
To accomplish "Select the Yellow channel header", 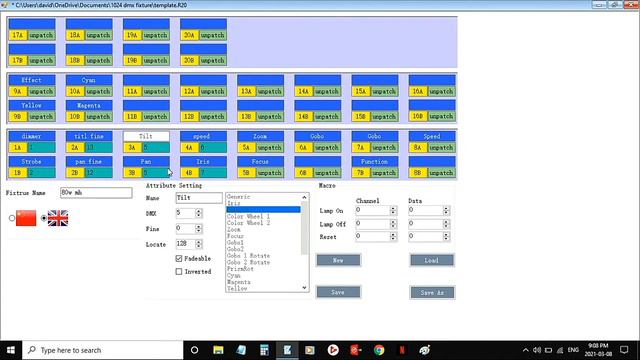I will pyautogui.click(x=32, y=105).
